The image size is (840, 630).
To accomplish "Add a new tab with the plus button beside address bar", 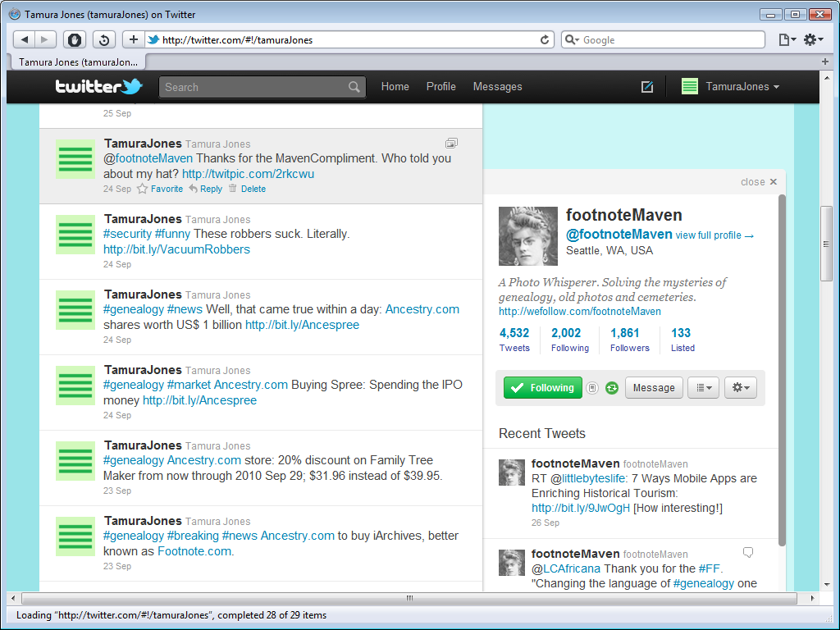I will click(x=134, y=39).
